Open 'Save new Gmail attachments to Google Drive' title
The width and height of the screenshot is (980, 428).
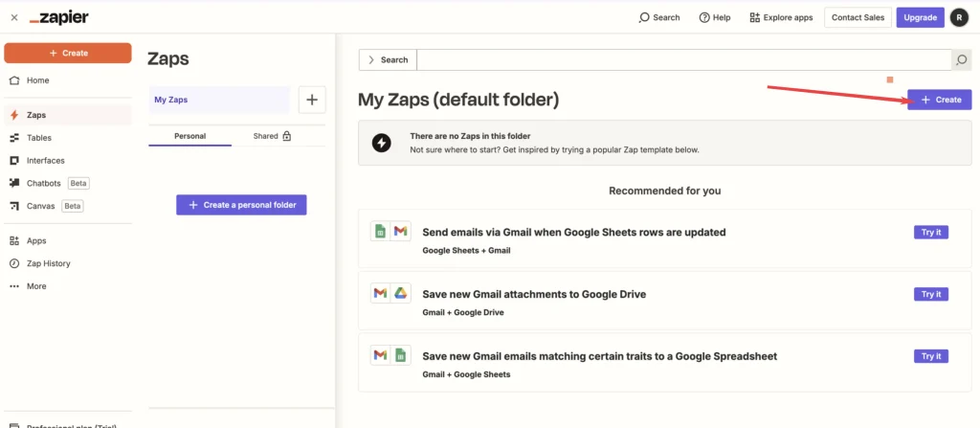[534, 294]
